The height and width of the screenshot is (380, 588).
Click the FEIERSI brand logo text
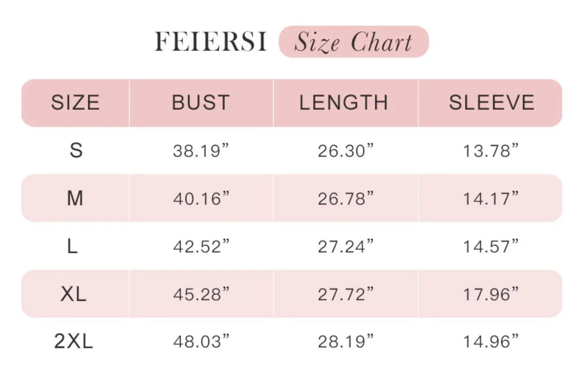click(211, 42)
